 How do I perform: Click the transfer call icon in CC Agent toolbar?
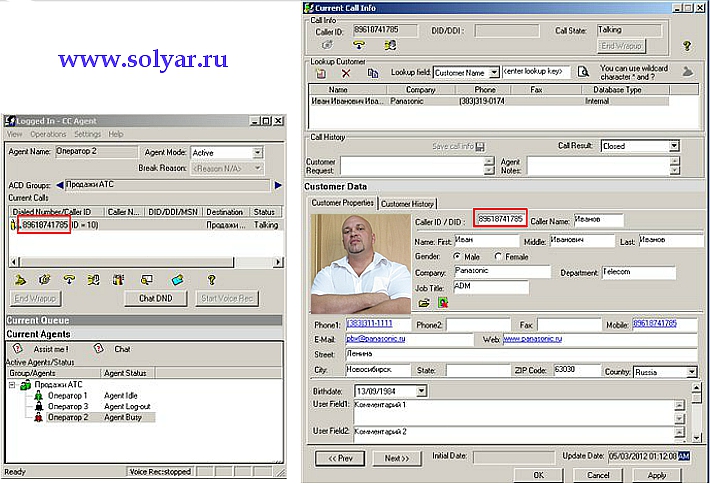pyautogui.click(x=93, y=280)
